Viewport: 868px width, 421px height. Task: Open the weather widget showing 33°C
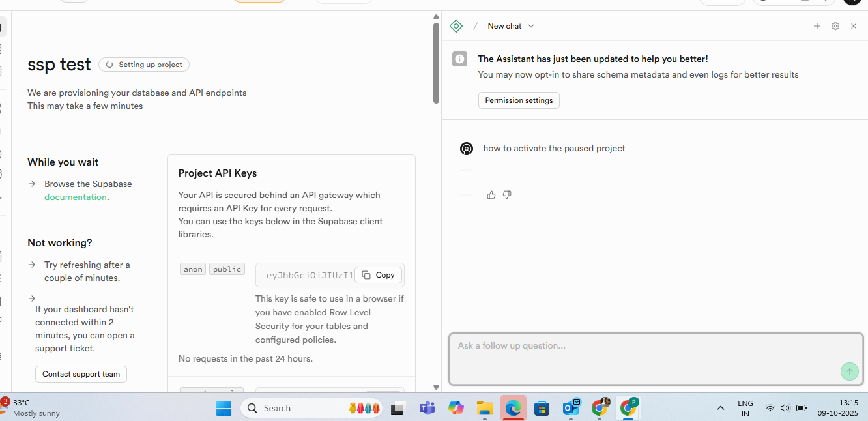(x=31, y=408)
